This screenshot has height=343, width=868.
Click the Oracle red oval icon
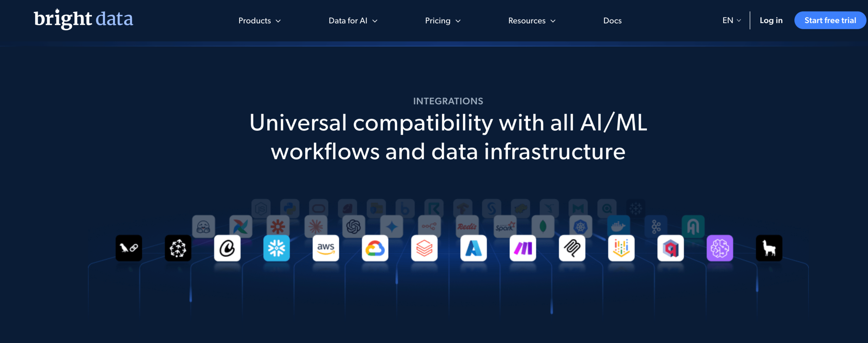(x=319, y=209)
